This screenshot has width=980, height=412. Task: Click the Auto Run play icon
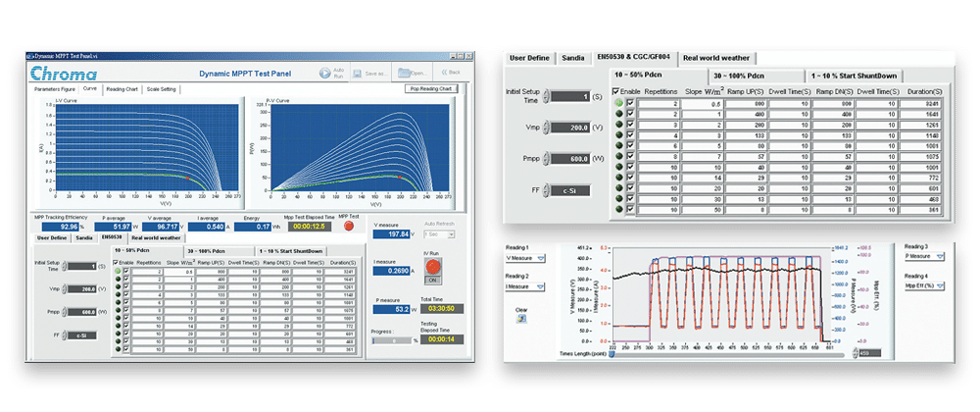point(324,73)
